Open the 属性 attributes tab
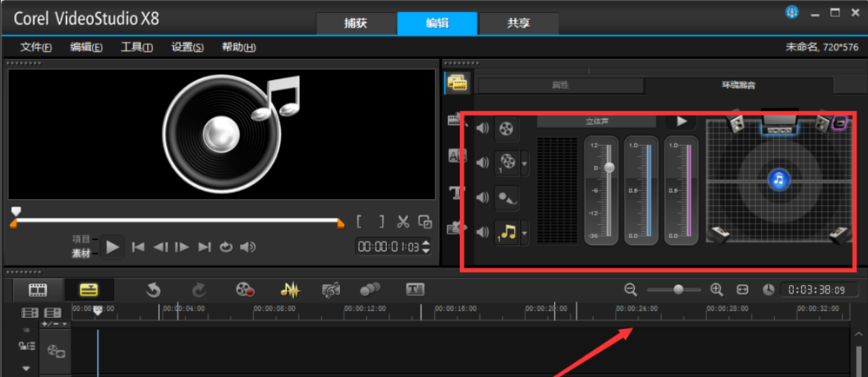Viewport: 868px width, 377px height. pos(561,86)
